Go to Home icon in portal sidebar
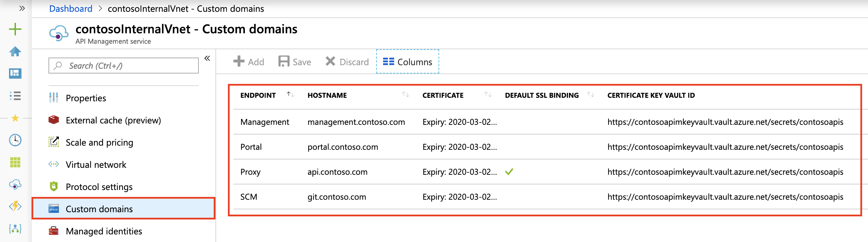Screen dimensions: 868x242 tap(15, 51)
